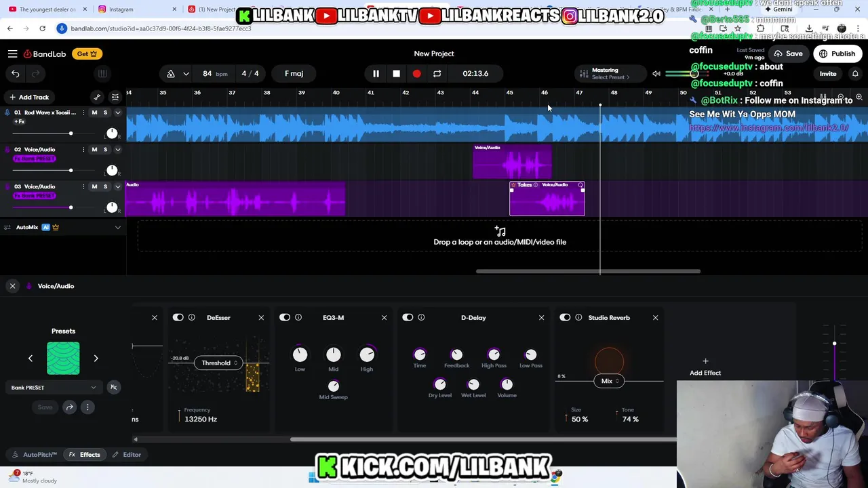Open the BandLab hamburger menu
The height and width of the screenshot is (488, 868).
click(x=12, y=54)
